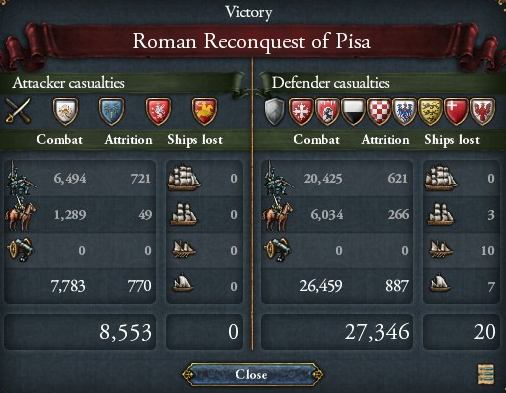Select the black-and-white striped defender shield

(x=353, y=112)
